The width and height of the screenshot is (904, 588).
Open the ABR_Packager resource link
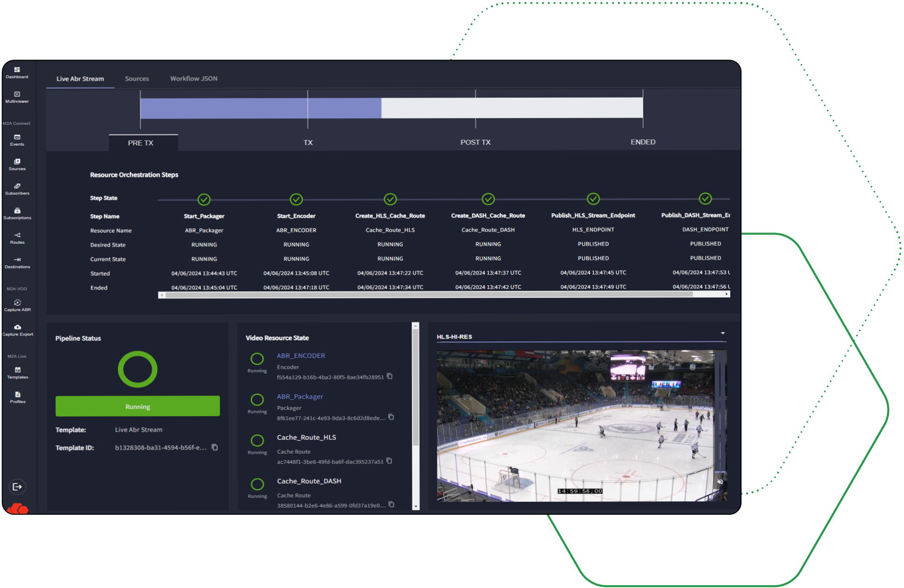[x=300, y=396]
